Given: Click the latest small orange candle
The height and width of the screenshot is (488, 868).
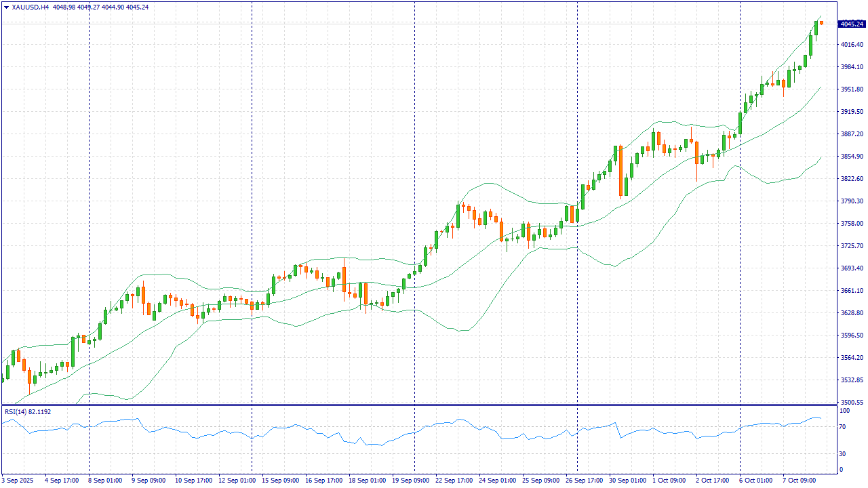Looking at the screenshot, I should [x=821, y=23].
